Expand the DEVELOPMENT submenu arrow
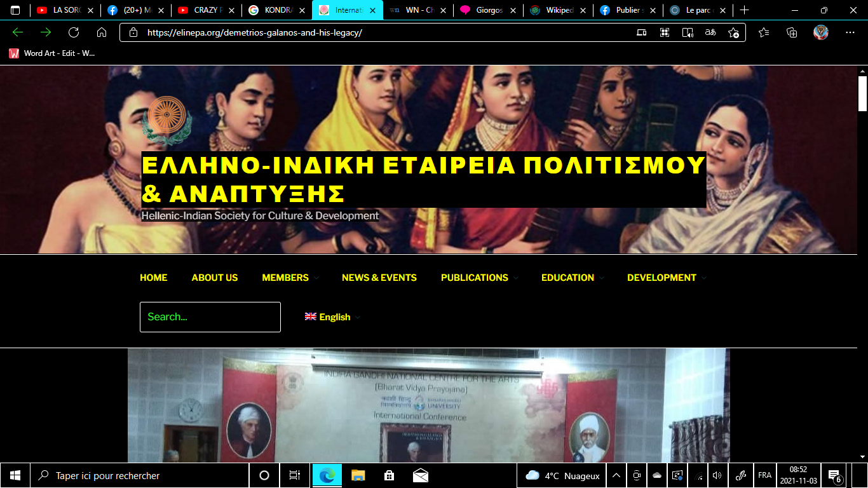Viewport: 868px width, 488px height. (704, 278)
